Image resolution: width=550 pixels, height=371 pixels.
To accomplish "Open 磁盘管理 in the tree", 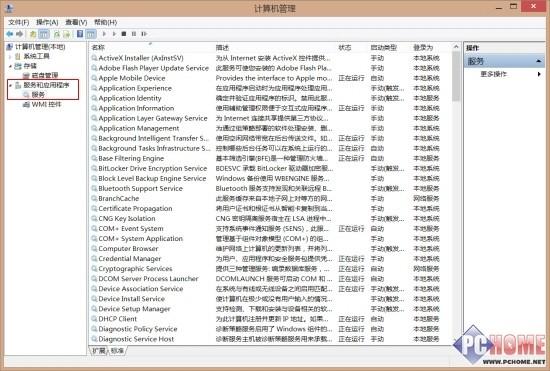I will pyautogui.click(x=45, y=75).
